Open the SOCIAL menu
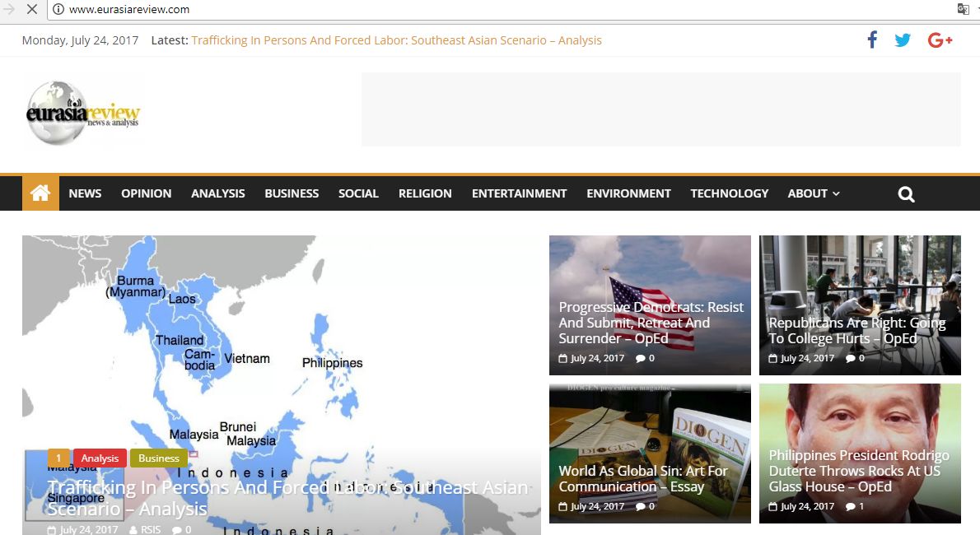The height and width of the screenshot is (535, 980). 359,193
